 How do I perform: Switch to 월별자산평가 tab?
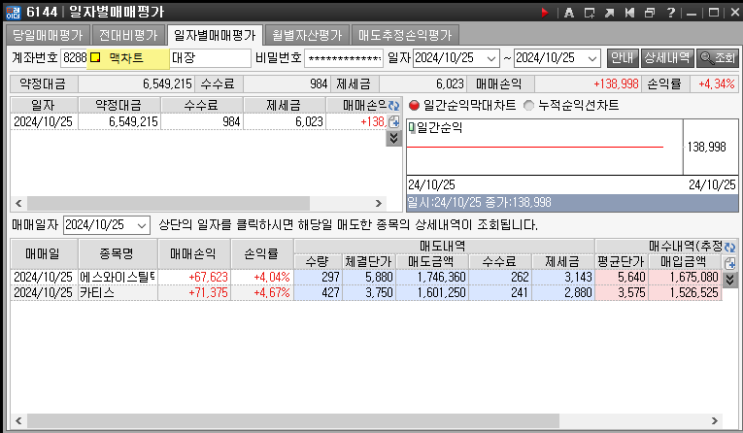(307, 36)
